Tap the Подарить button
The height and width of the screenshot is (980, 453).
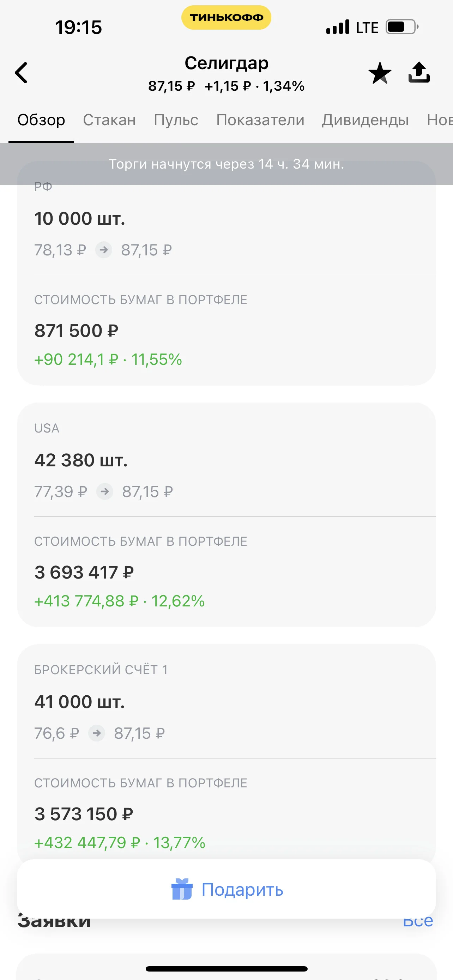point(226,889)
